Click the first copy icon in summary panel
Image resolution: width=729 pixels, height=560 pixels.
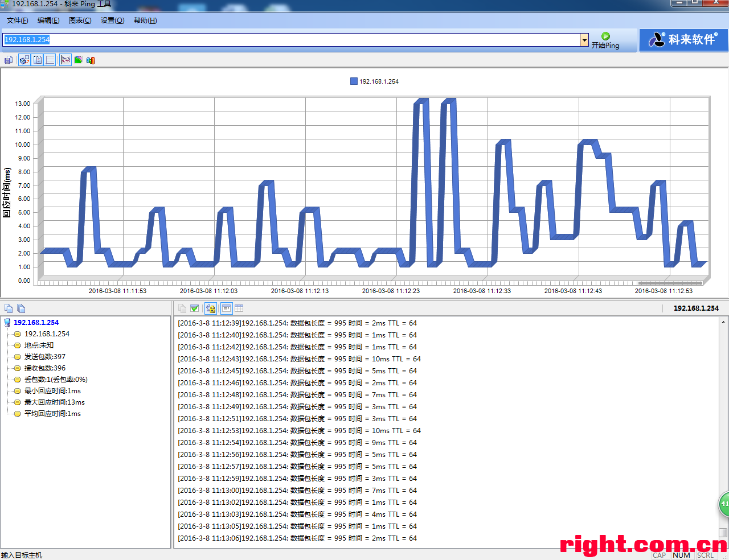(9, 308)
